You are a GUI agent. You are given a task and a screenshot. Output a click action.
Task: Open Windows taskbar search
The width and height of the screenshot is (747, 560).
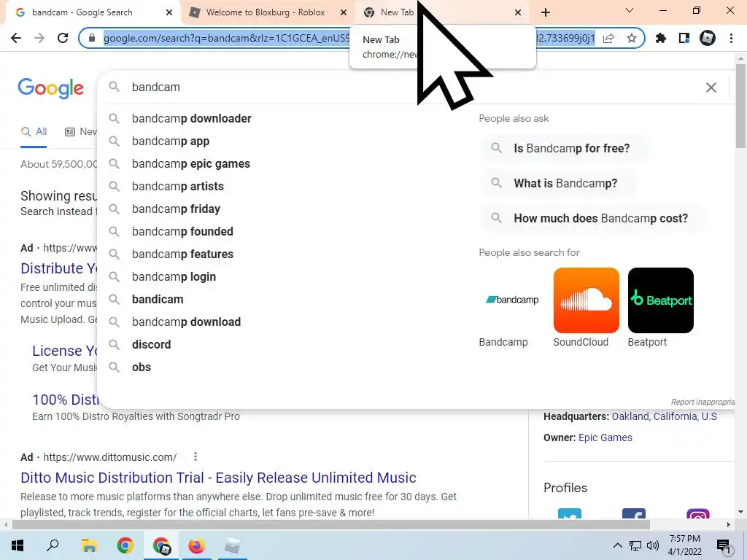[x=53, y=545]
